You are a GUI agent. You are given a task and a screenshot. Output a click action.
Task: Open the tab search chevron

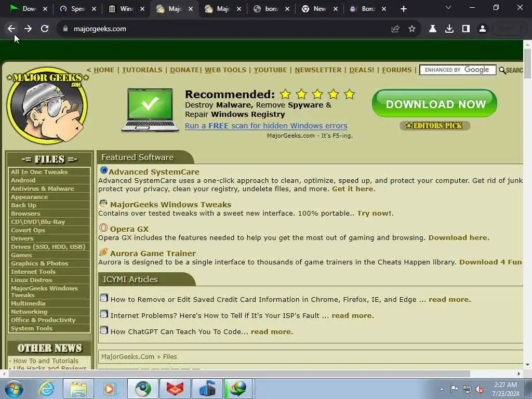(x=448, y=7)
